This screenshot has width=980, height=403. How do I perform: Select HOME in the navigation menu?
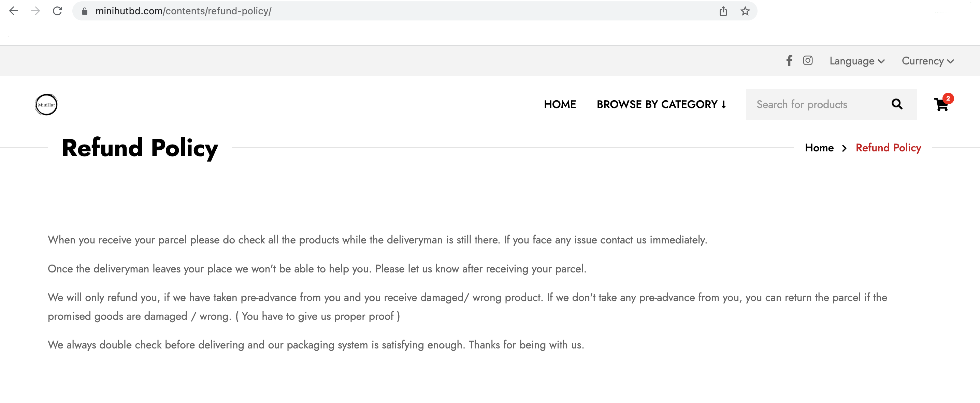[x=560, y=104]
